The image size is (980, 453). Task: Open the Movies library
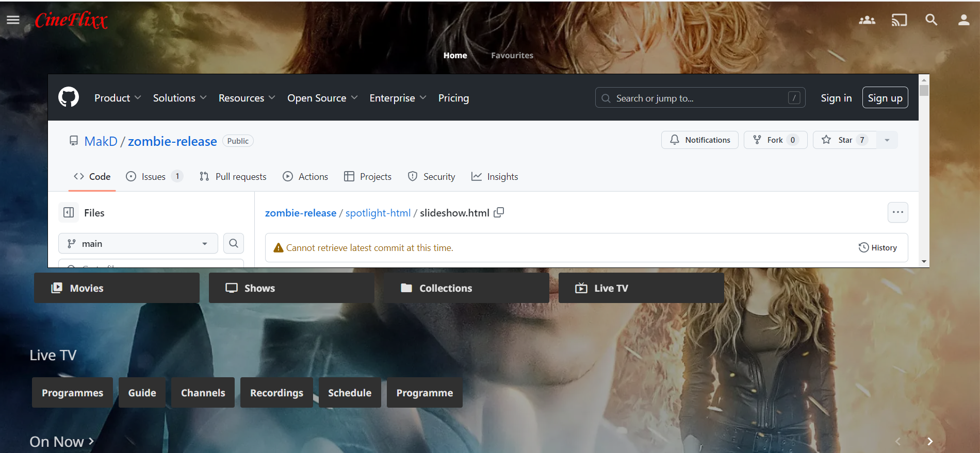coord(117,288)
